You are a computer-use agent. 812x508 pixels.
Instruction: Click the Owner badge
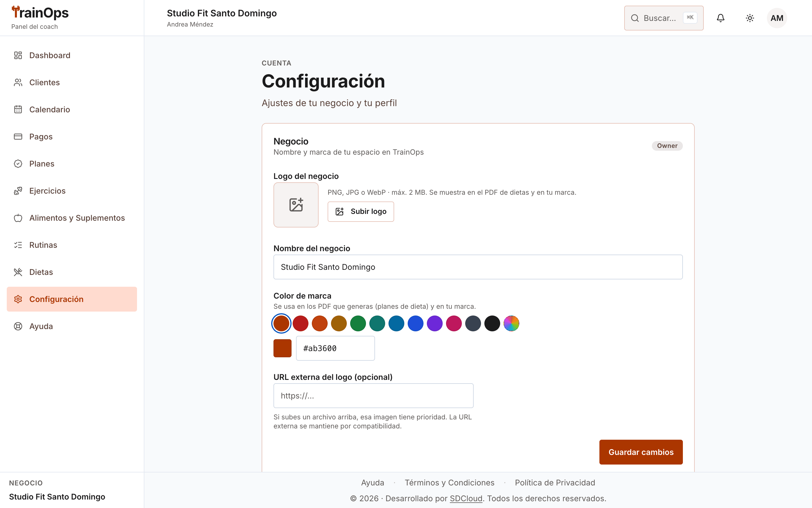click(667, 146)
